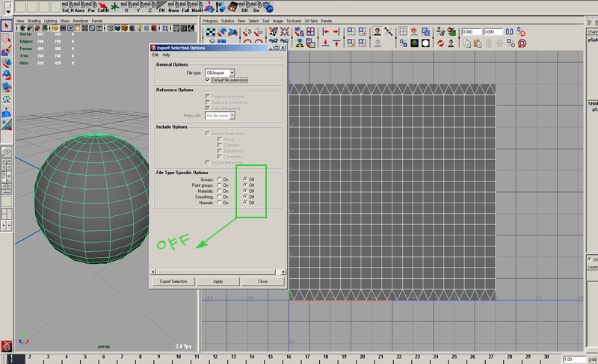Select the arrow Select tool in toolbox

[x=7, y=26]
